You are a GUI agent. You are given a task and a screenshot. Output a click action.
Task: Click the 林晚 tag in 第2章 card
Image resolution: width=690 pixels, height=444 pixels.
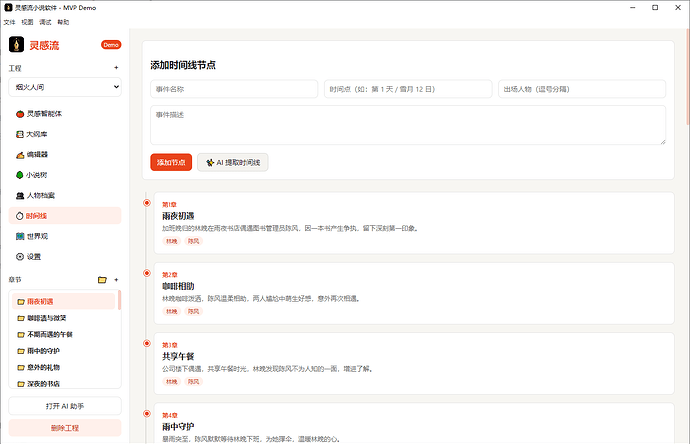[172, 312]
